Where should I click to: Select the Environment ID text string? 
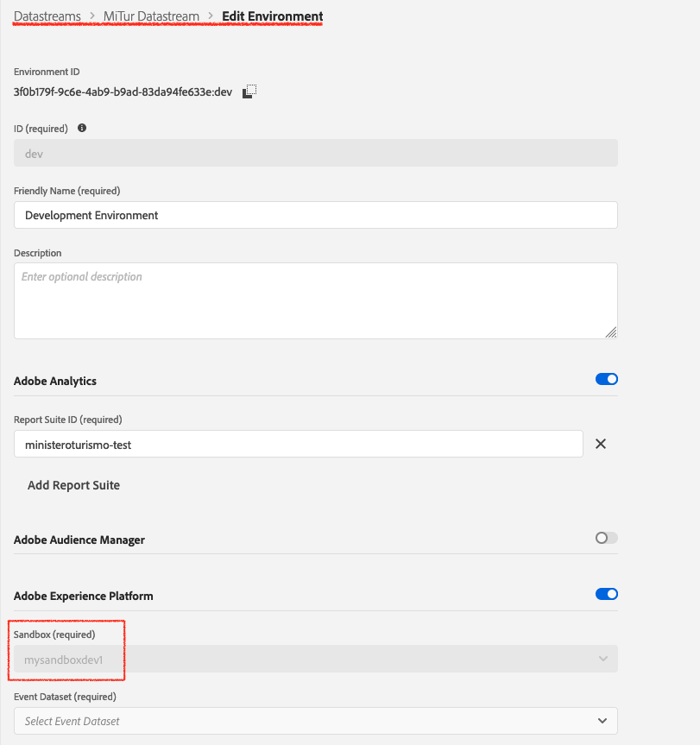click(121, 91)
